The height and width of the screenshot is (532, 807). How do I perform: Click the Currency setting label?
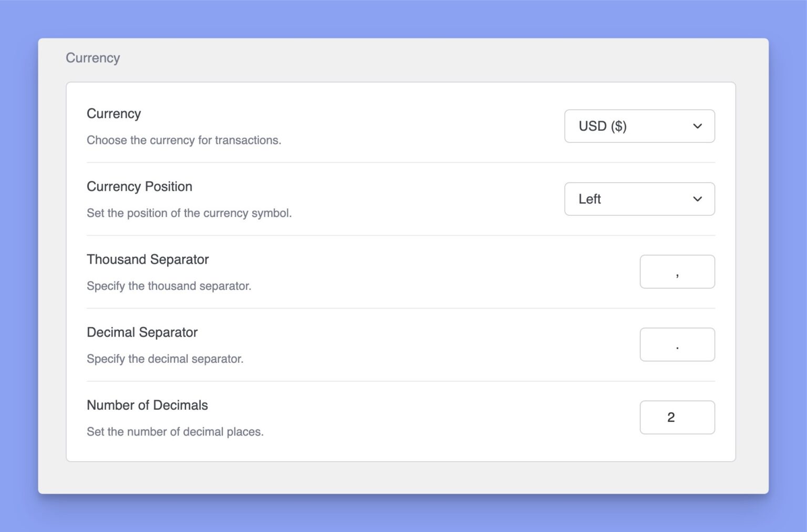click(x=114, y=114)
